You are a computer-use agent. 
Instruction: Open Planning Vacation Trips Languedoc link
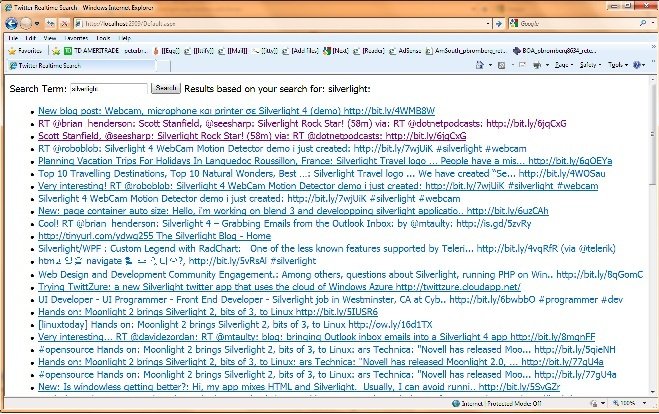click(325, 161)
